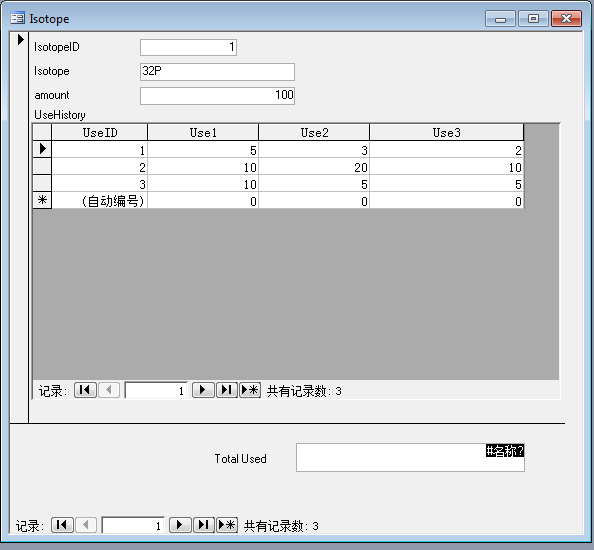This screenshot has height=550, width=594.
Task: Select row selector for UseID 2
Action: click(42, 166)
